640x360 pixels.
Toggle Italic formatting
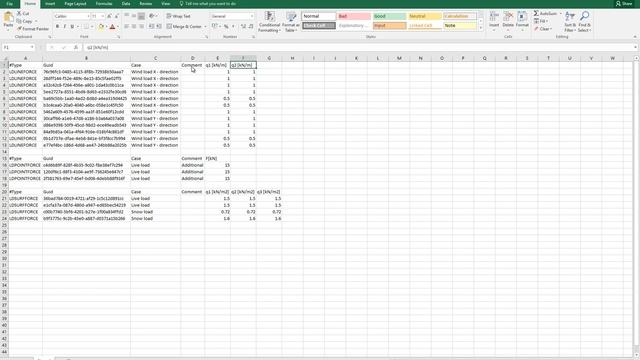click(x=64, y=27)
